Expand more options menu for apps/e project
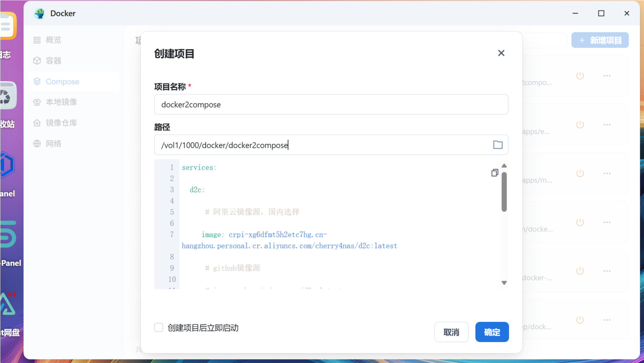Image resolution: width=644 pixels, height=363 pixels. pos(607,125)
